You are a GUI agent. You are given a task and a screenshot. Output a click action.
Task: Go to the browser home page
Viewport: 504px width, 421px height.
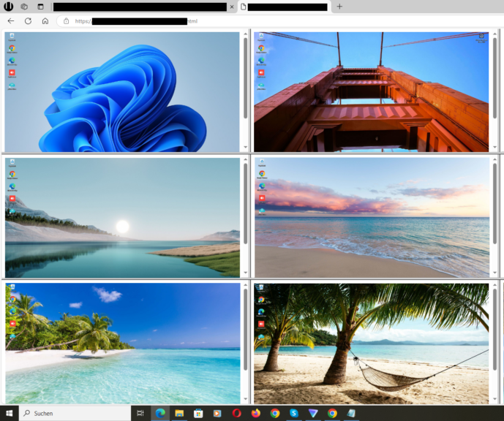coord(45,21)
